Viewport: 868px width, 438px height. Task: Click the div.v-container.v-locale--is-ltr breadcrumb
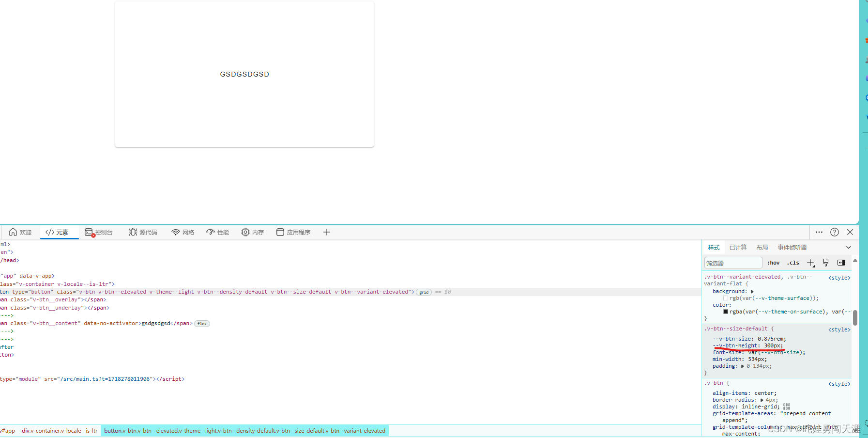[60, 431]
